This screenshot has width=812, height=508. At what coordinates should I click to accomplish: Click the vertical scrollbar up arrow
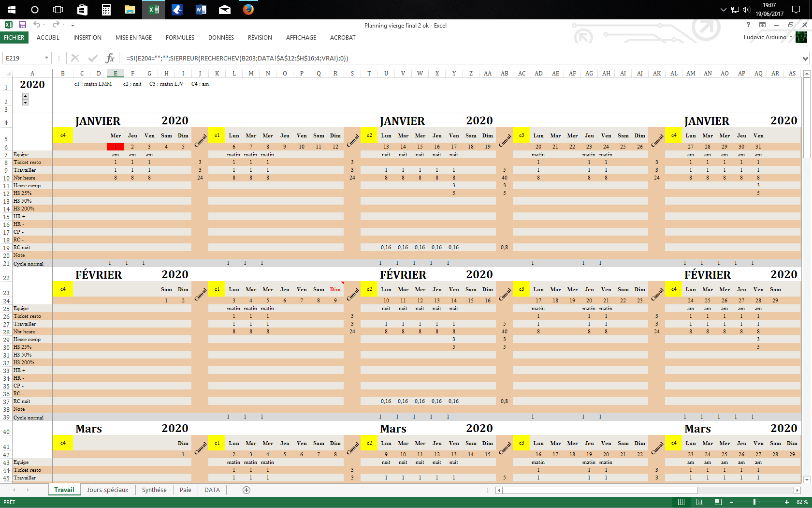(806, 74)
